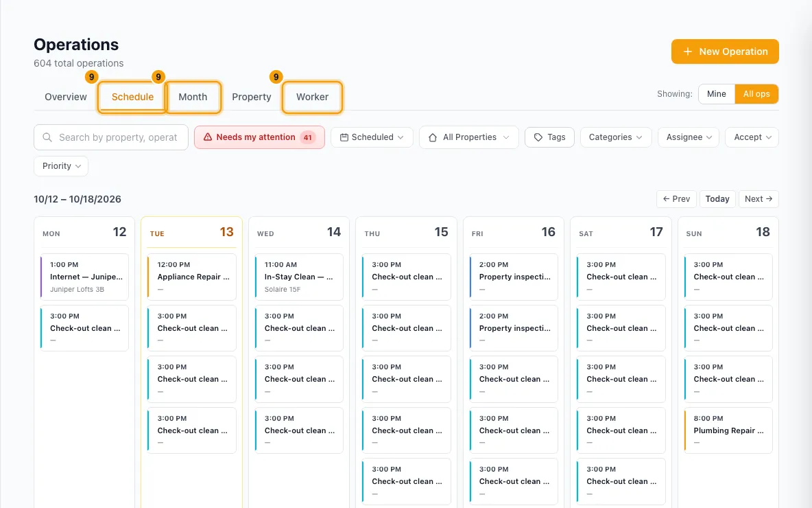Click the MON 12 day header
Viewport: 812px width, 508px height.
(84, 232)
